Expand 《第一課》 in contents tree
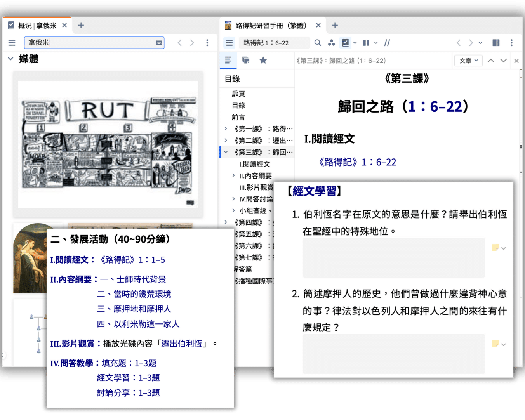Image resolution: width=525 pixels, height=420 pixels. point(226,128)
